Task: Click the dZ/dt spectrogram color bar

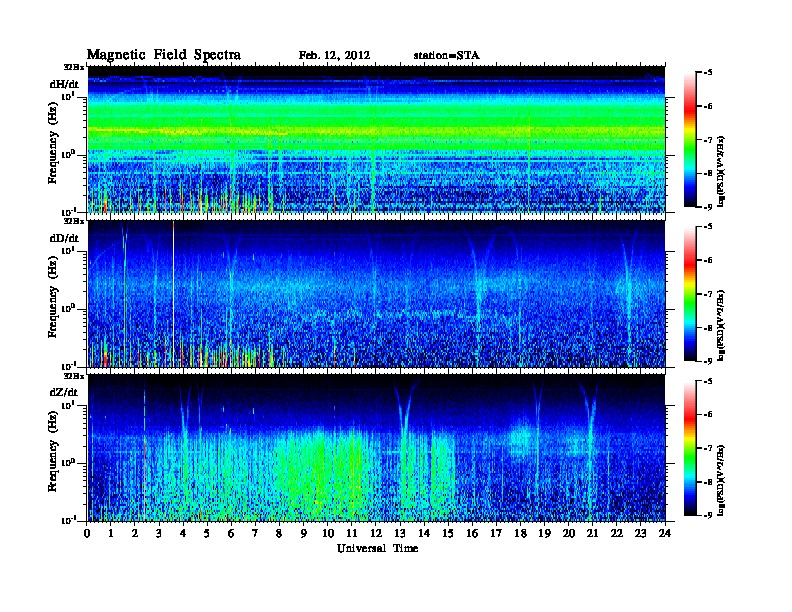Action: pos(689,447)
